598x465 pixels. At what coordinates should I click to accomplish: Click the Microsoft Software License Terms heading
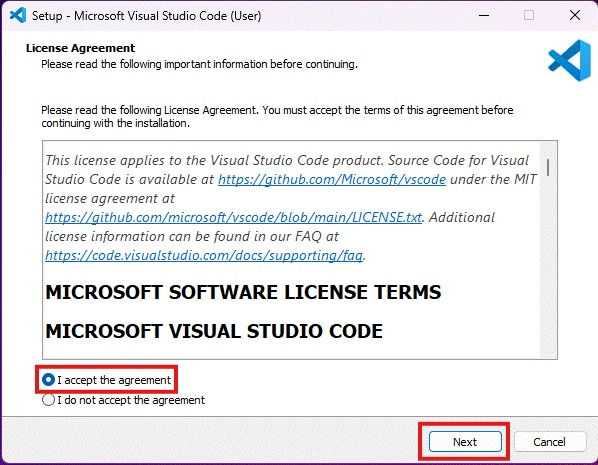[x=243, y=292]
